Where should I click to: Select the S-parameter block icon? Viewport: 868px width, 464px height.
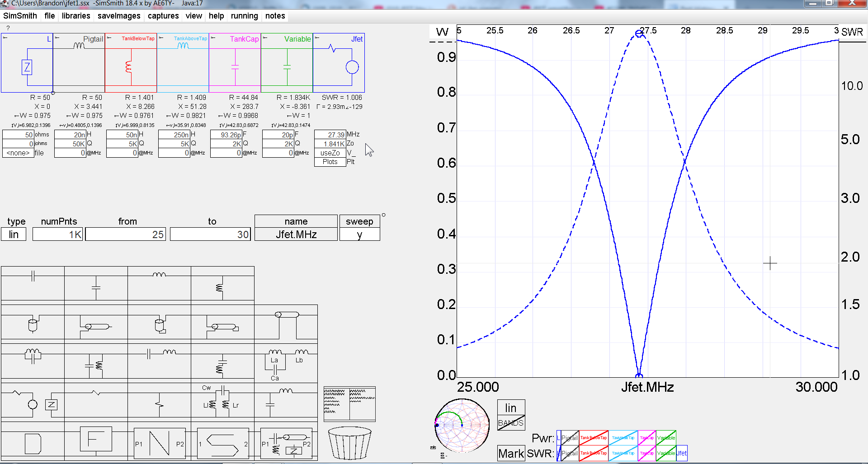click(222, 444)
